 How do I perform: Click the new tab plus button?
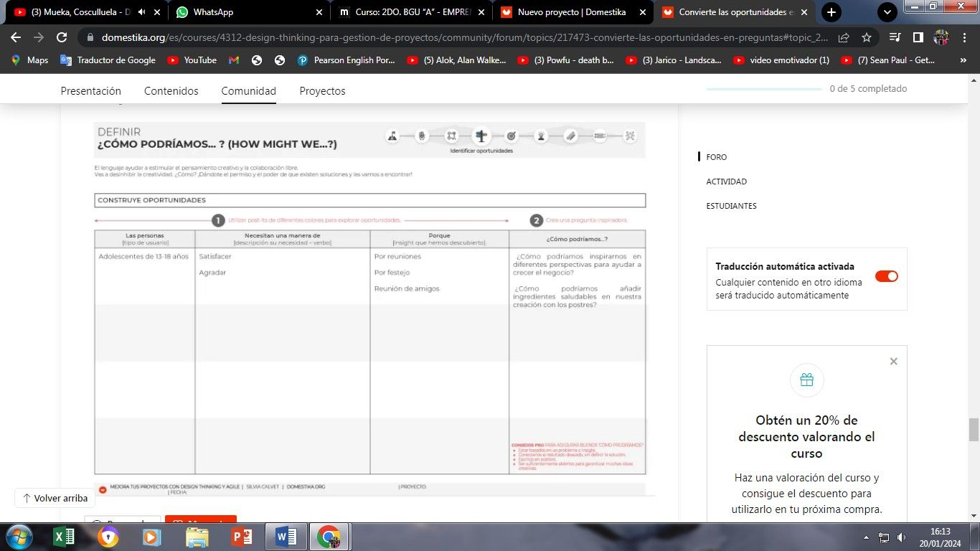pos(831,12)
